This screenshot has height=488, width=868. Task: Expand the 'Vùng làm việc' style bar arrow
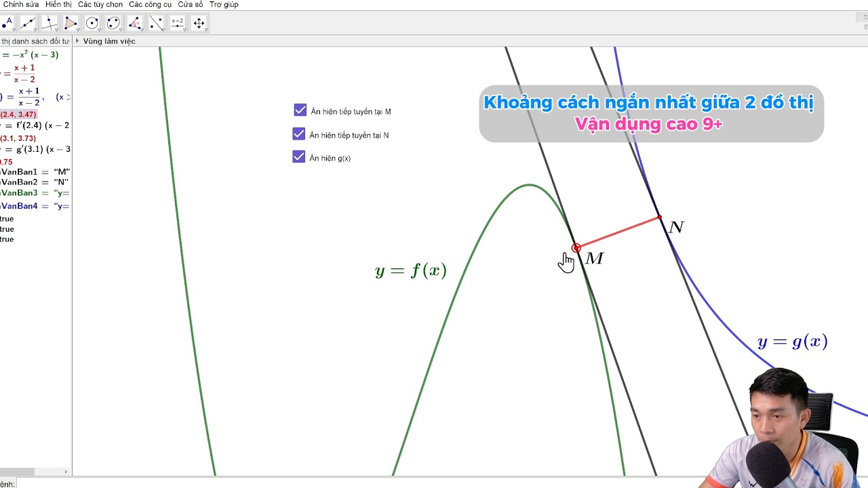(x=77, y=41)
